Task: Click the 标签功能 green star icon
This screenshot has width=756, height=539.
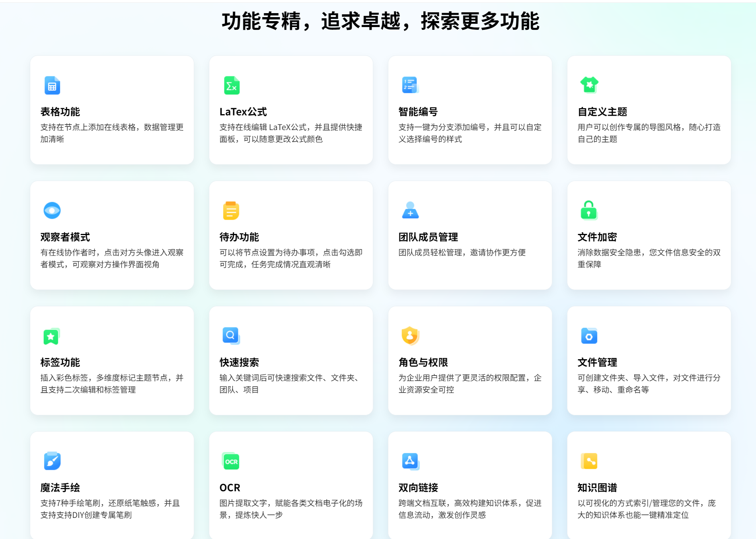Action: pyautogui.click(x=52, y=336)
